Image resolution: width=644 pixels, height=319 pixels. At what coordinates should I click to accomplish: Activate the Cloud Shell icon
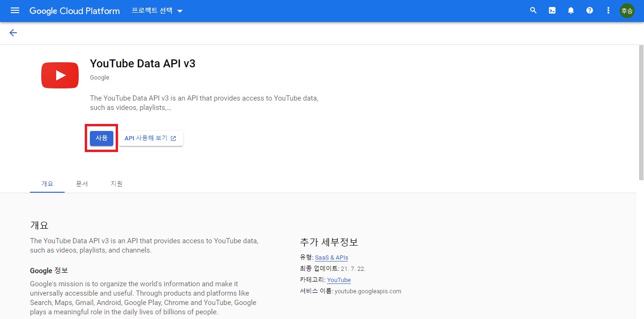(x=552, y=10)
